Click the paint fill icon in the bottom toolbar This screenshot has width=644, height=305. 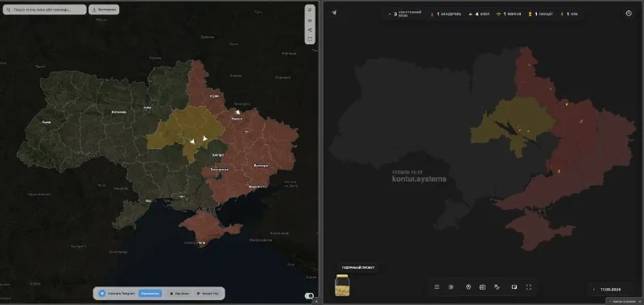click(497, 287)
